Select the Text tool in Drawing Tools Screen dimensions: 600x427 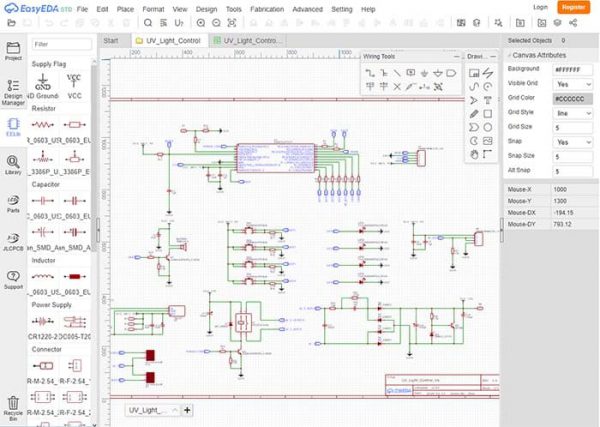point(487,100)
